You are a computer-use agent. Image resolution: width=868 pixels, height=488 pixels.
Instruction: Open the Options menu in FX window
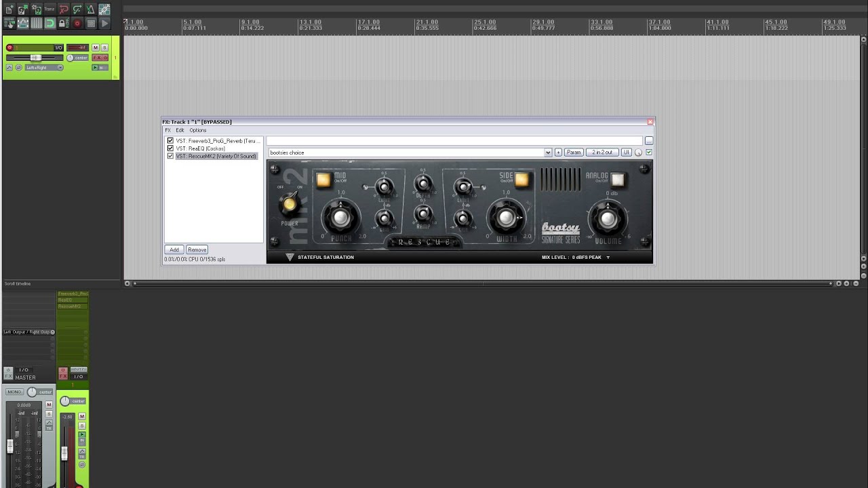pyautogui.click(x=198, y=130)
